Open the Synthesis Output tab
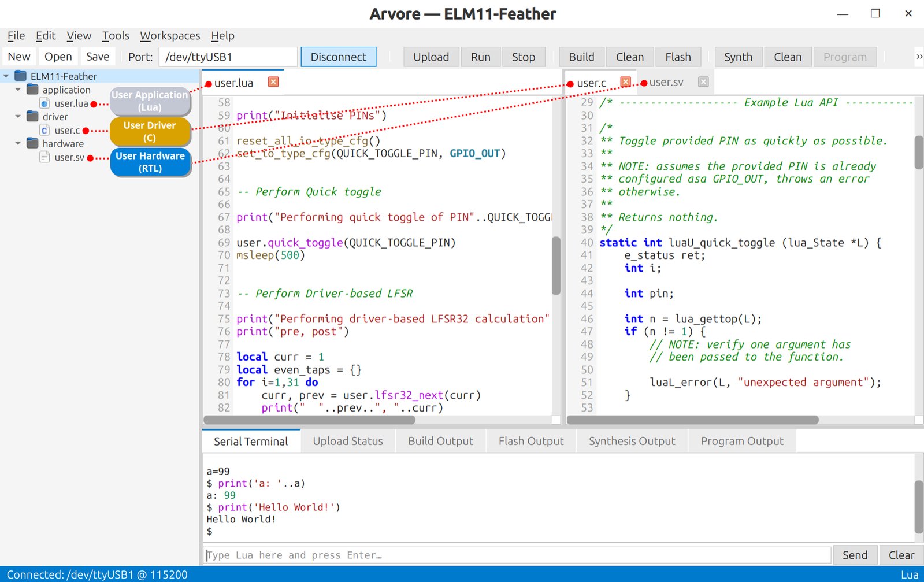This screenshot has width=924, height=582. tap(632, 441)
